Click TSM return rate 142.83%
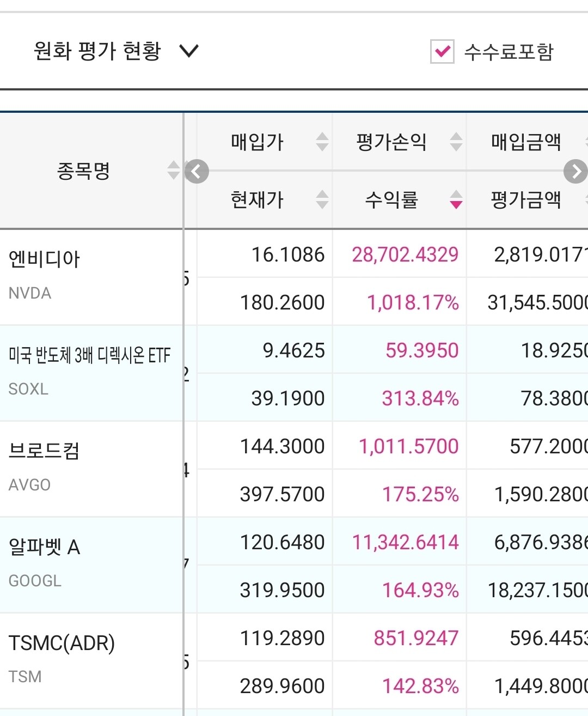588x716 pixels. click(x=420, y=686)
